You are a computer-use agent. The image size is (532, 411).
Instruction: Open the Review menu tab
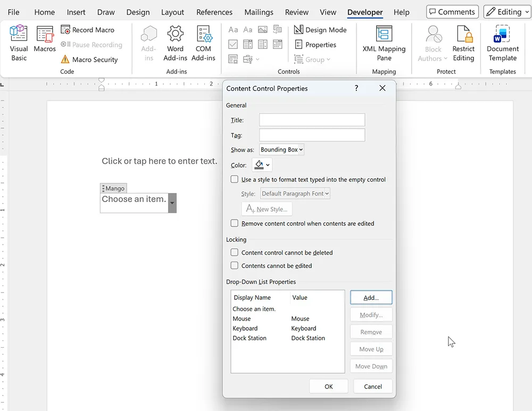(296, 12)
